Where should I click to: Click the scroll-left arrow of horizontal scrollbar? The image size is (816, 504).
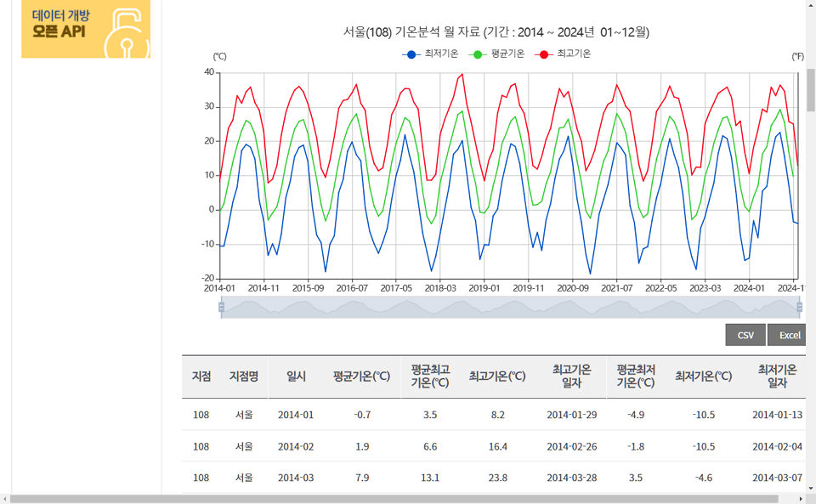click(x=5, y=499)
